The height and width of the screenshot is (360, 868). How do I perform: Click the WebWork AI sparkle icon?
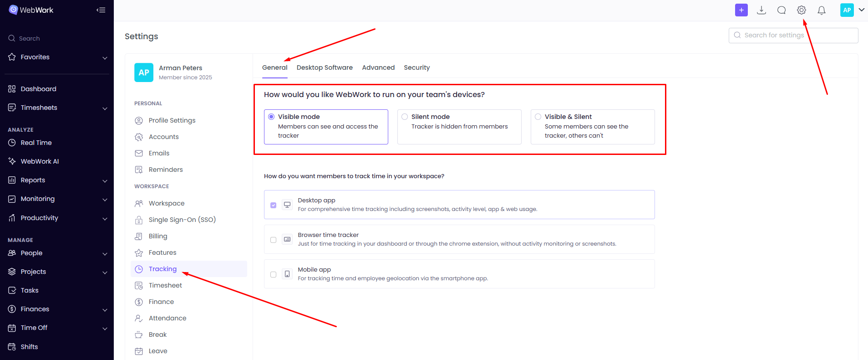click(12, 161)
